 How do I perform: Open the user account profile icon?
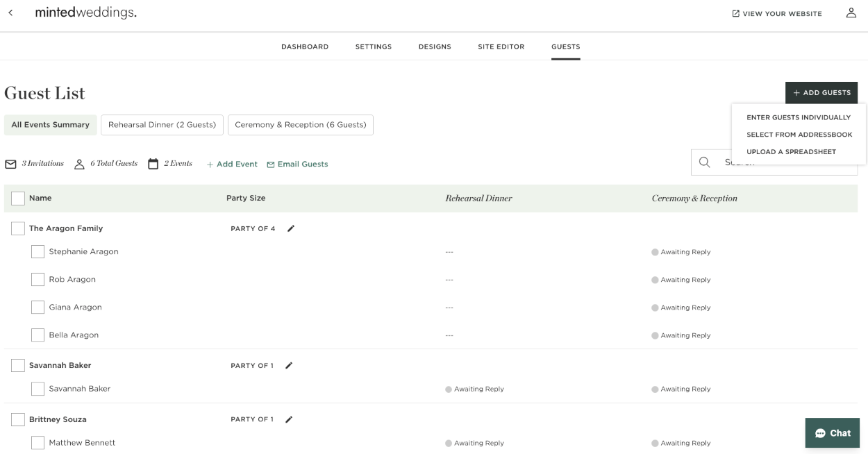[x=851, y=13]
